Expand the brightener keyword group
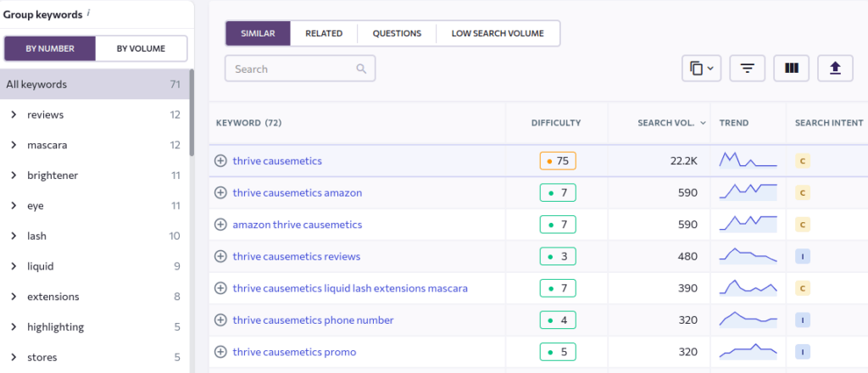The image size is (868, 373). tap(14, 175)
